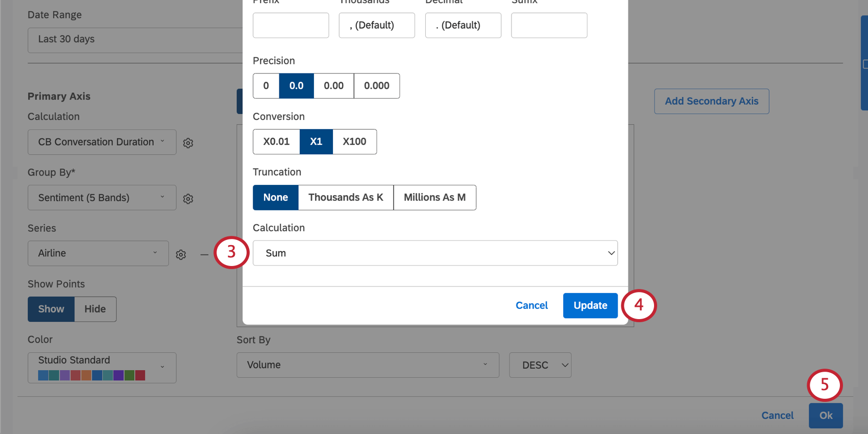Open the Sum calculation dropdown
868x434 pixels.
tap(435, 253)
